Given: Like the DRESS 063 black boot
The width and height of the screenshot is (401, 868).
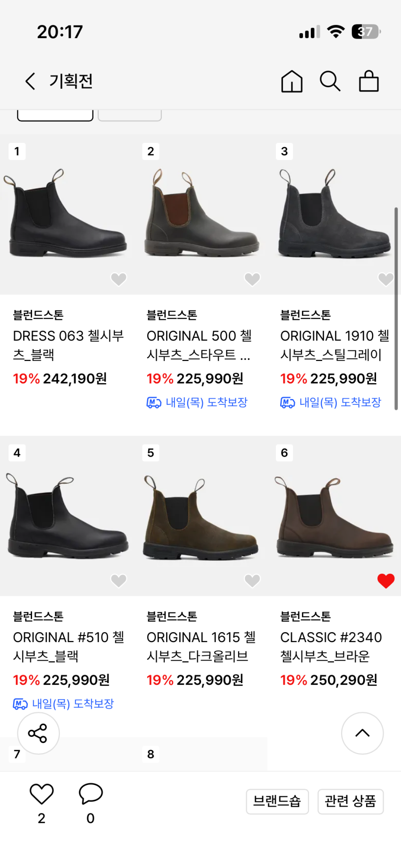Looking at the screenshot, I should (118, 279).
